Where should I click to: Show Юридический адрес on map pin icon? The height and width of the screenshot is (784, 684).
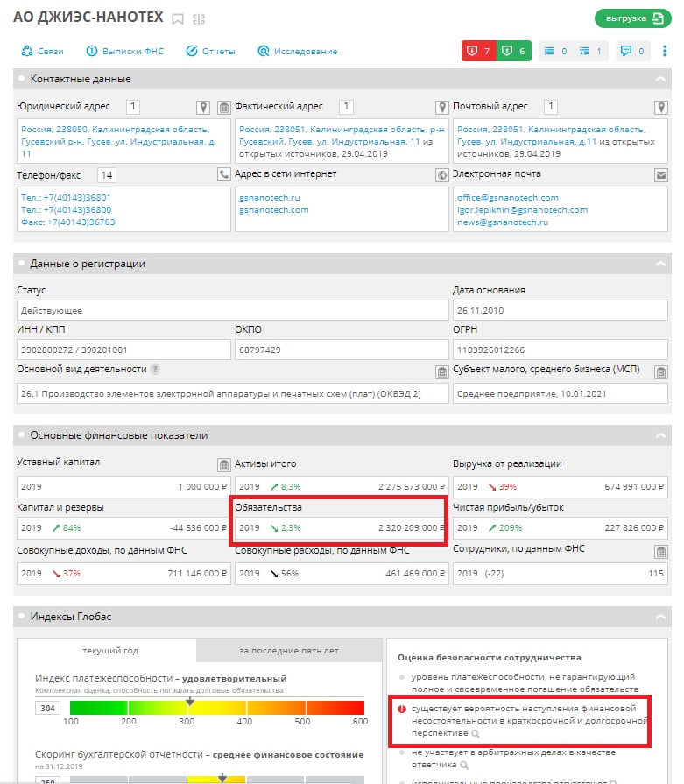(203, 107)
